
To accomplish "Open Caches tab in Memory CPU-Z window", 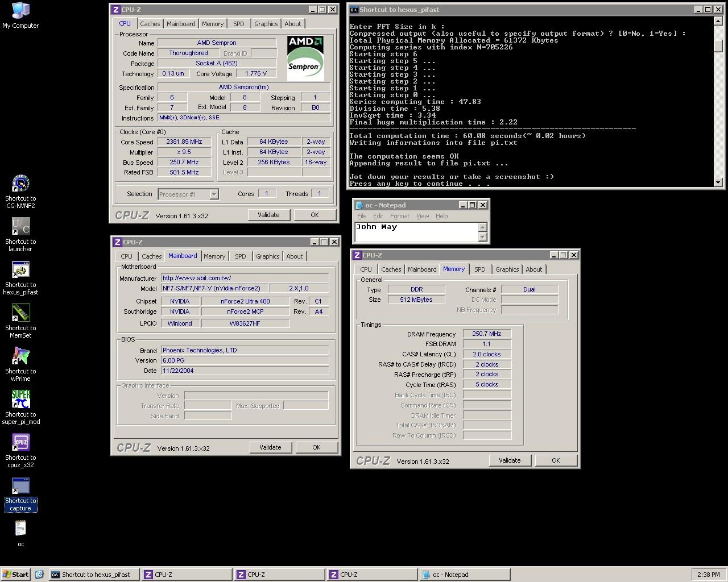I will pyautogui.click(x=391, y=269).
